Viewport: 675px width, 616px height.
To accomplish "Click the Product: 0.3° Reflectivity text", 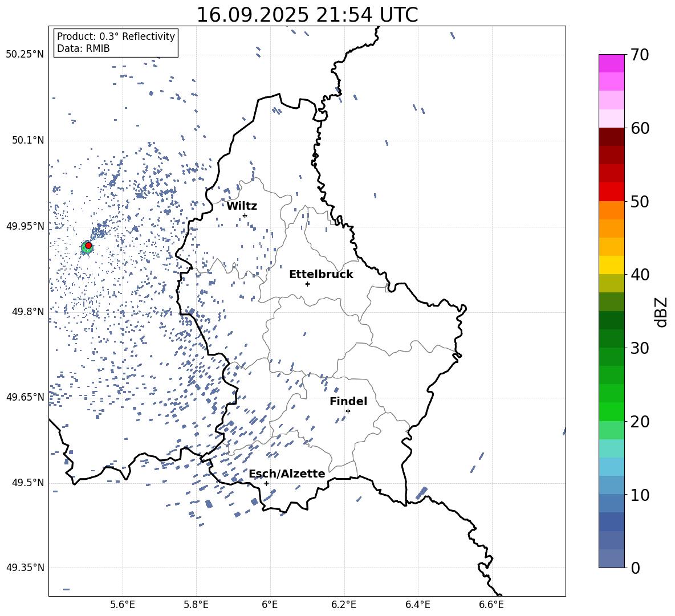I will pyautogui.click(x=116, y=36).
